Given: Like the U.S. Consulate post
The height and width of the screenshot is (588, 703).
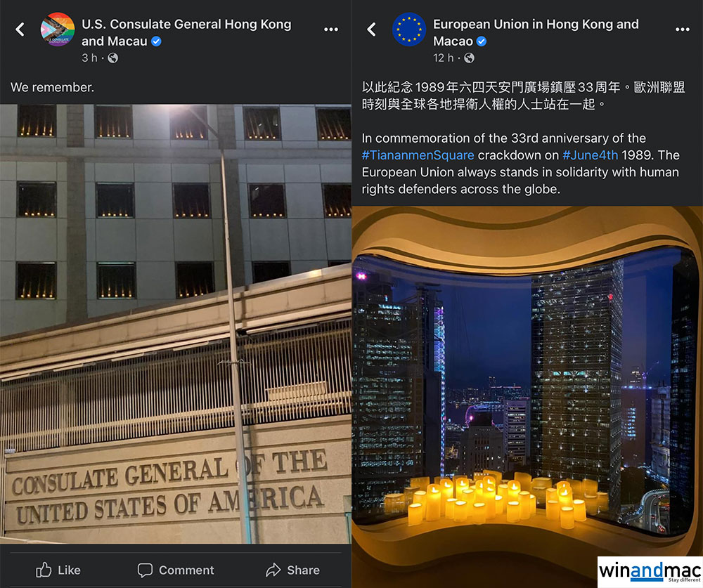Looking at the screenshot, I should pyautogui.click(x=58, y=570).
